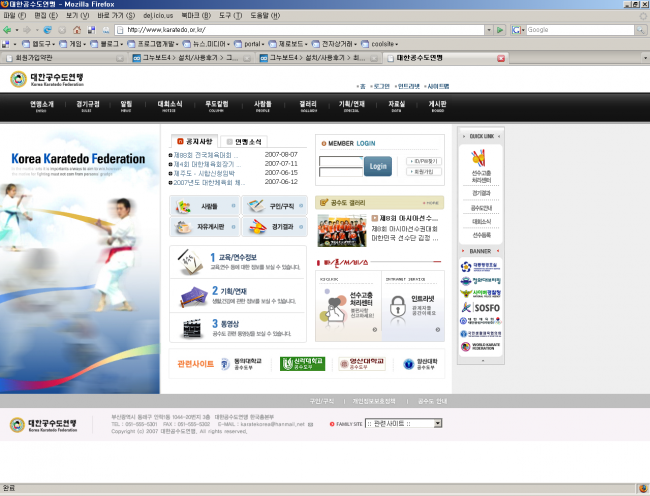Click the green 신라대학교 related-site banner
This screenshot has height=496, width=650.
pos(302,364)
